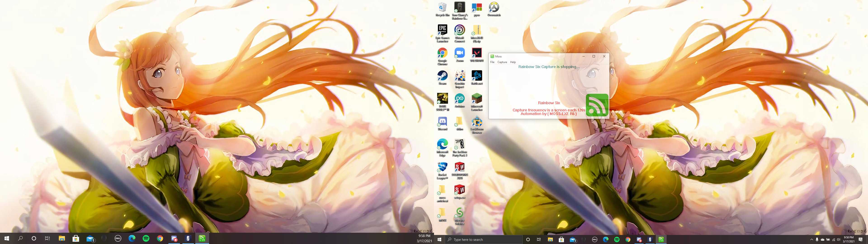The width and height of the screenshot is (868, 244).
Task: Switch to Rainbow Six on the search-box taskbar
Action: 650,240
